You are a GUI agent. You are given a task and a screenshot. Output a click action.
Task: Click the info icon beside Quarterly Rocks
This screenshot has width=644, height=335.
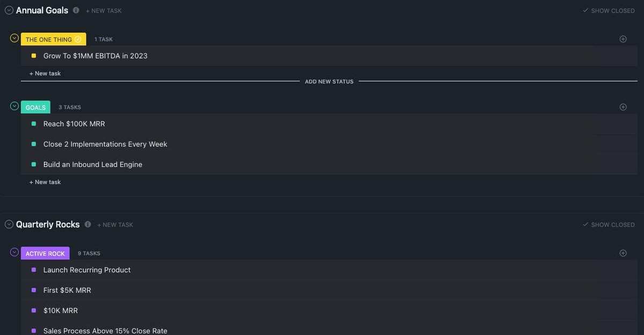coord(87,224)
